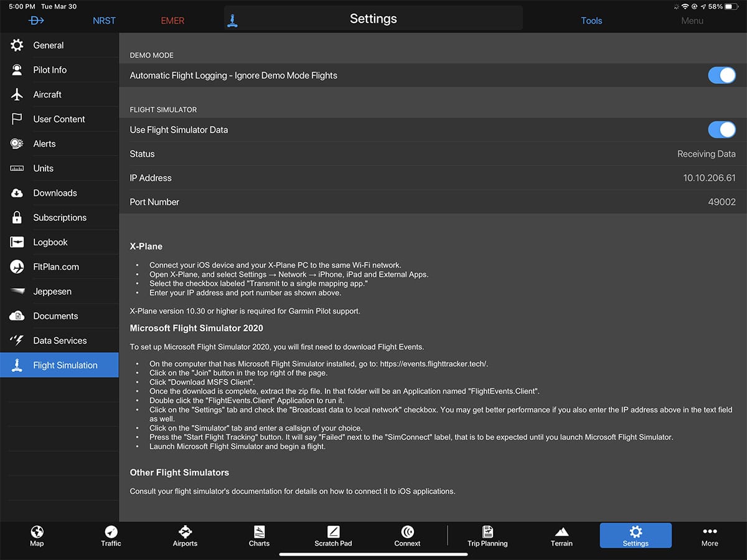Click the Other Flight Simulators heading
This screenshot has width=747, height=560.
point(180,472)
